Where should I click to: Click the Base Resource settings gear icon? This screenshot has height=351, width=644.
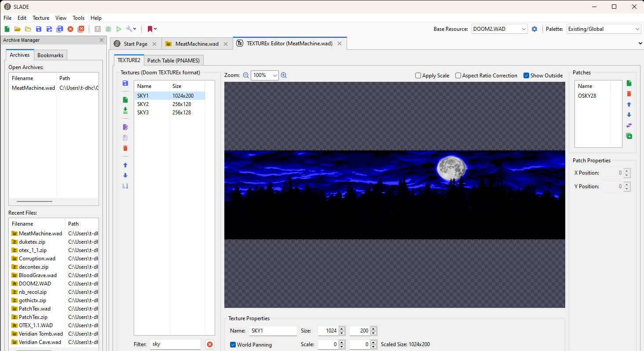[534, 29]
